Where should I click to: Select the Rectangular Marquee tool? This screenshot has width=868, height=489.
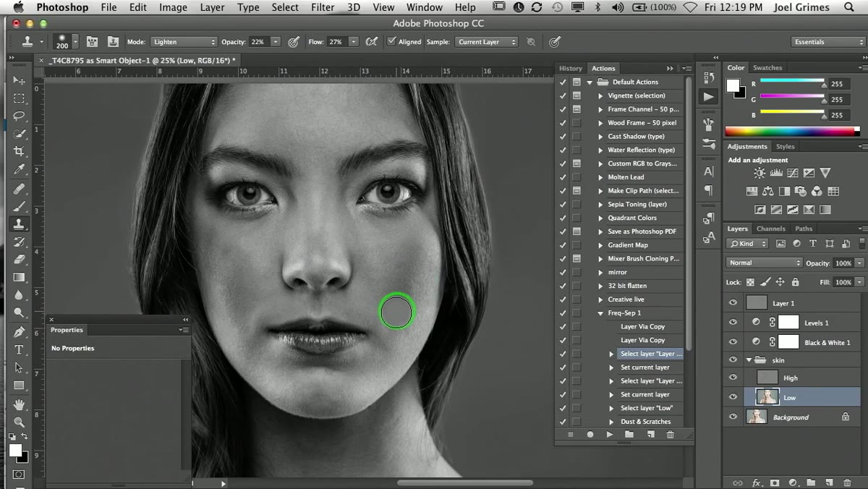tap(20, 98)
